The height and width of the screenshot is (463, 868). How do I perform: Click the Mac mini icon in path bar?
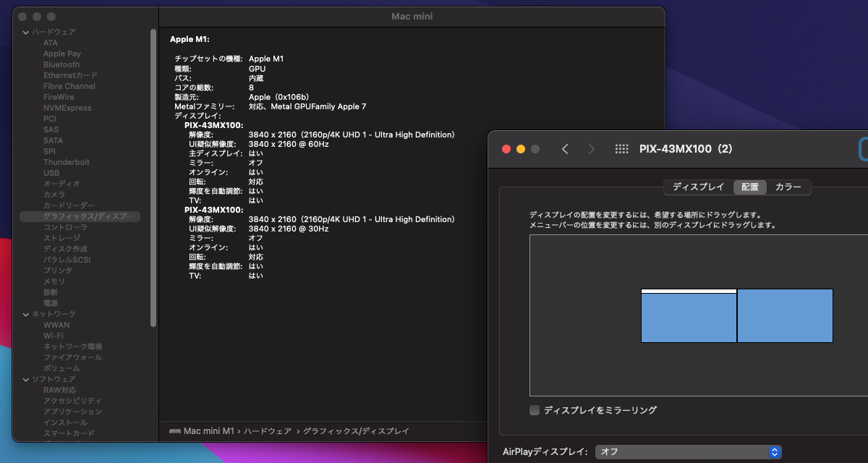175,431
